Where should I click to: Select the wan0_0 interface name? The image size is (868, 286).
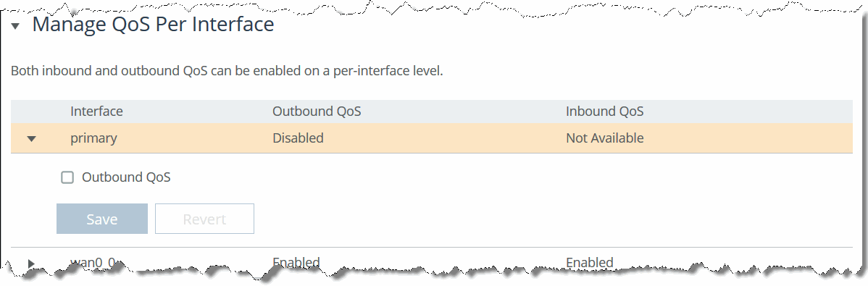[93, 262]
